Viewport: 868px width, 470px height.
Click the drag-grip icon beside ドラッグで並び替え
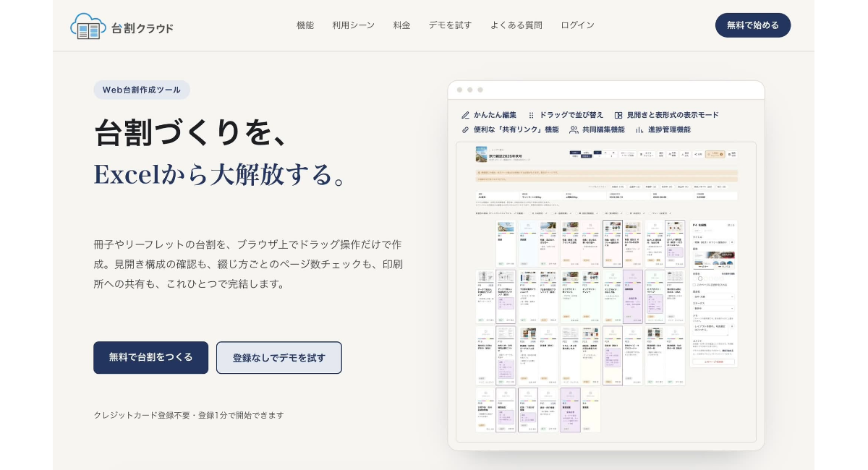pos(532,115)
